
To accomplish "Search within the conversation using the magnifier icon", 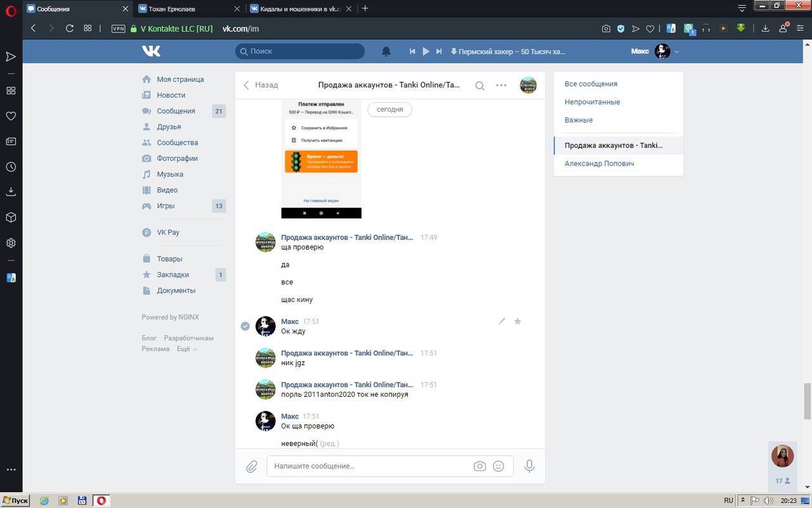I will coord(480,86).
